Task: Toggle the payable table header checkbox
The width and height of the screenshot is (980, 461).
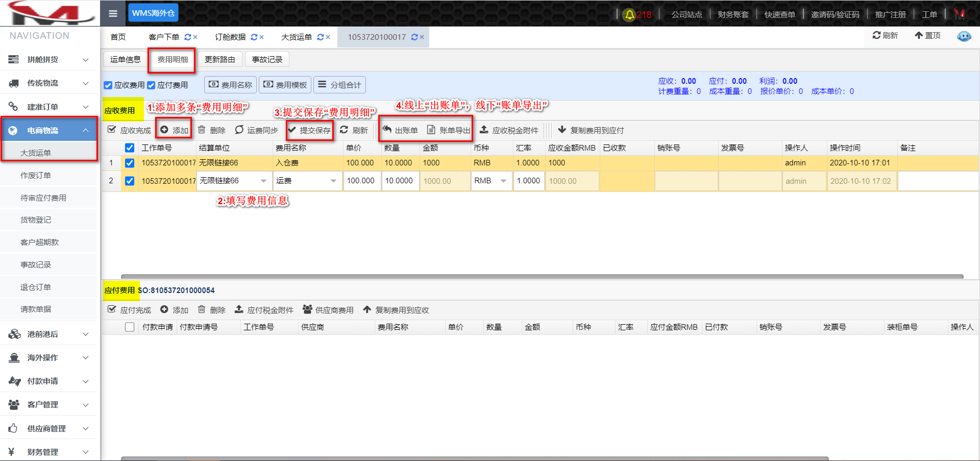Action: point(130,327)
